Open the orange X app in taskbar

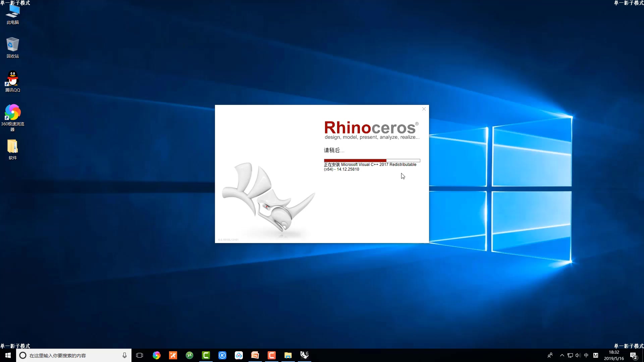[x=173, y=355]
